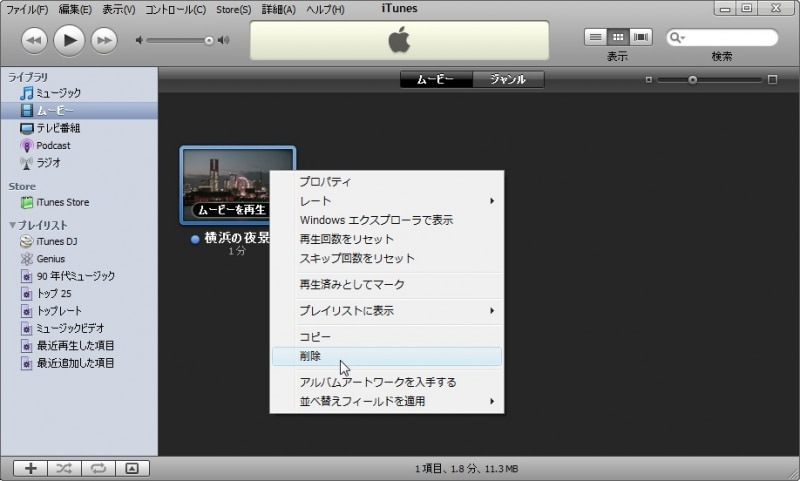Click the previous track rewind button
800x481 pixels.
[34, 40]
